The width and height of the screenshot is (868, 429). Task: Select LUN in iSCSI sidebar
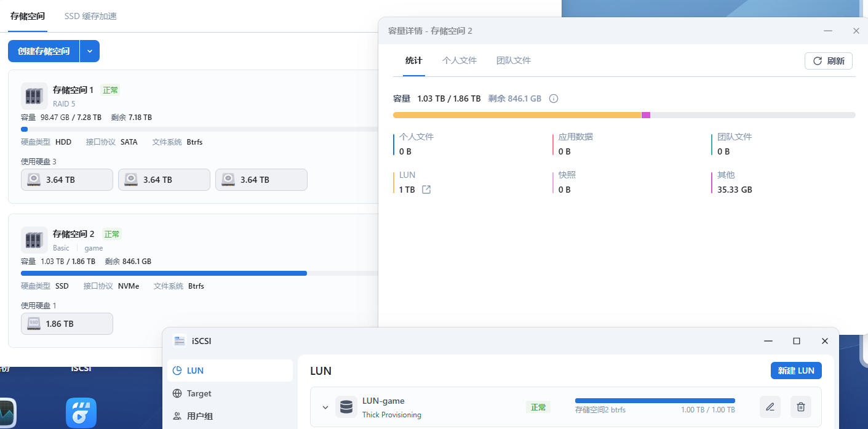coord(230,371)
